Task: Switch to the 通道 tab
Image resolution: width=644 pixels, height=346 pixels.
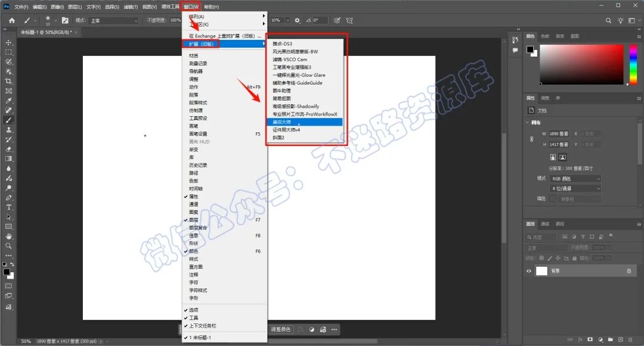Action: pyautogui.click(x=545, y=224)
